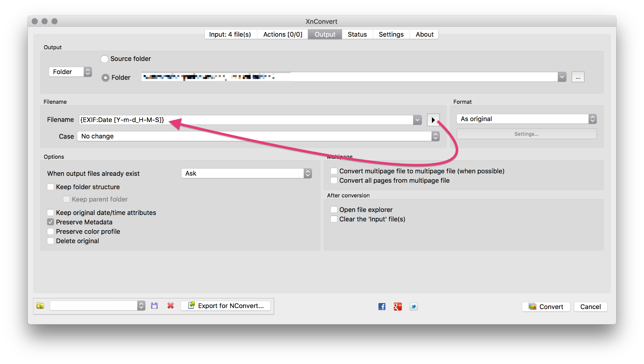This screenshot has width=644, height=364.
Task: Select the Source folder radio button
Action: (x=105, y=59)
